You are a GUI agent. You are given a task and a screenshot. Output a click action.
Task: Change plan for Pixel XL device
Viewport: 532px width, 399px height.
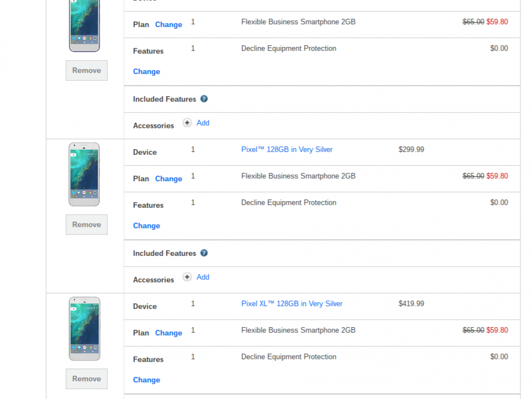point(168,333)
